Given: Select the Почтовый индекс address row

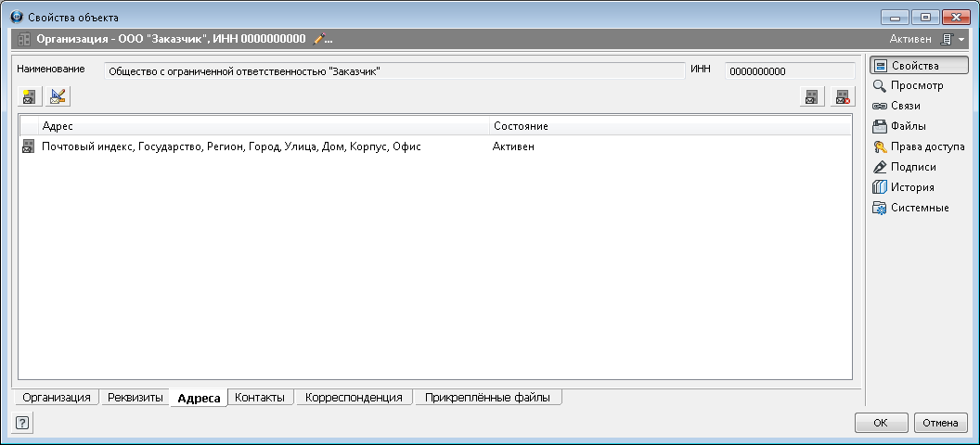Looking at the screenshot, I should (232, 146).
